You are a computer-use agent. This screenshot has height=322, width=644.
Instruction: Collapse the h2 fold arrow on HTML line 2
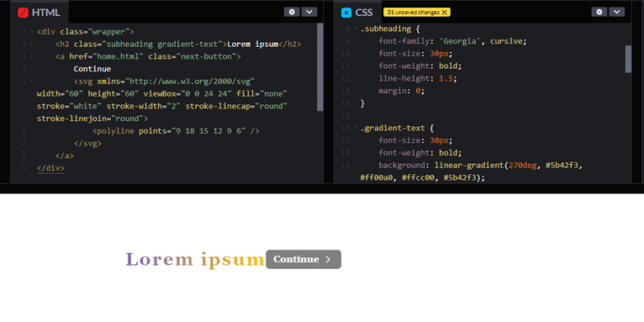tap(32, 44)
